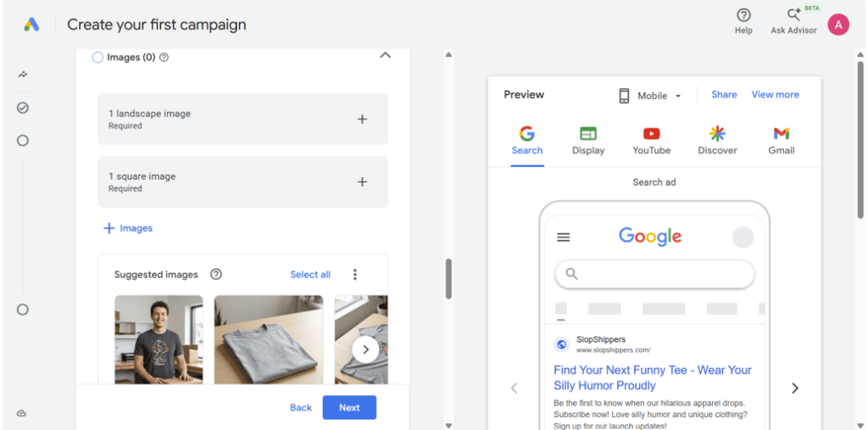Click the plus Images link
Viewport: 868px width, 430px height.
(x=128, y=228)
